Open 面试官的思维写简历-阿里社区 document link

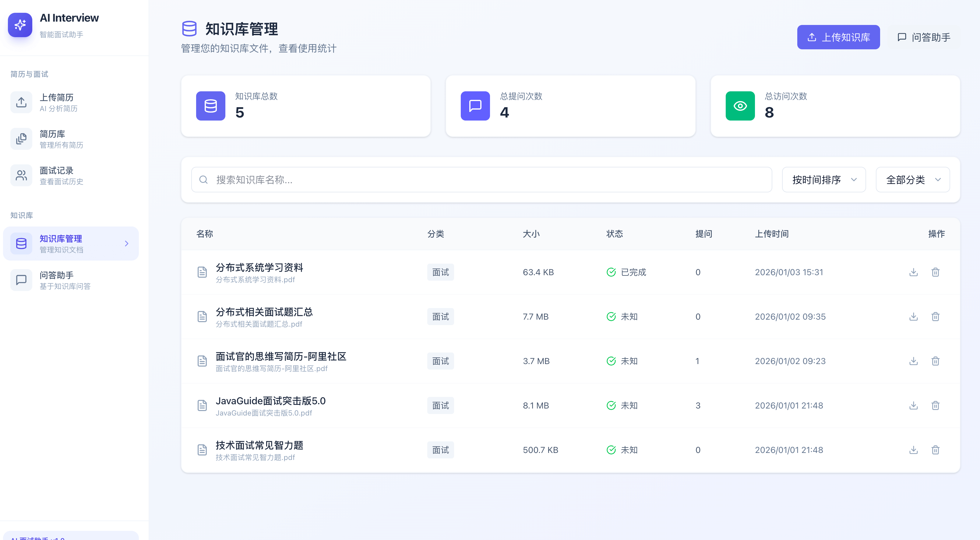click(x=281, y=357)
